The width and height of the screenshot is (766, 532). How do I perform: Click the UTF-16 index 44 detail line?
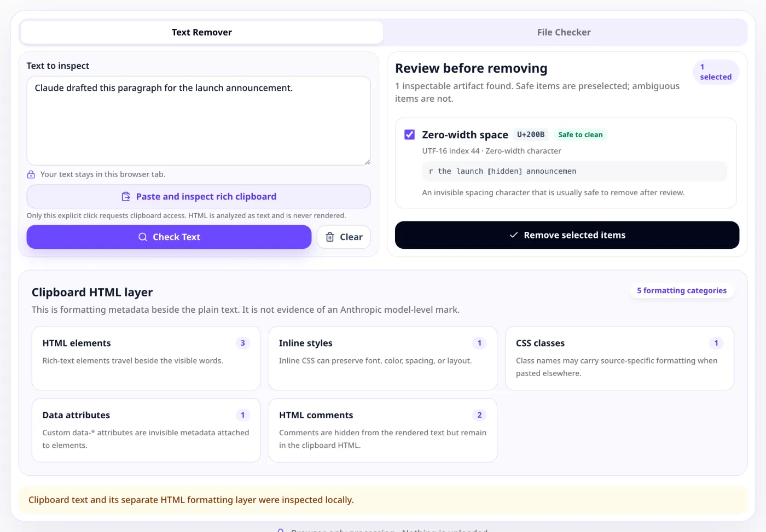(491, 151)
